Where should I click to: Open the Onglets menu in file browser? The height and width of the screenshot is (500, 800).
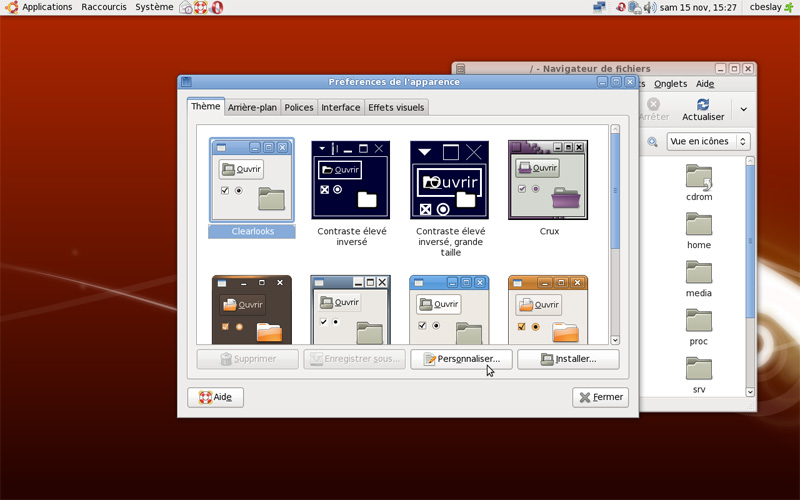point(670,84)
